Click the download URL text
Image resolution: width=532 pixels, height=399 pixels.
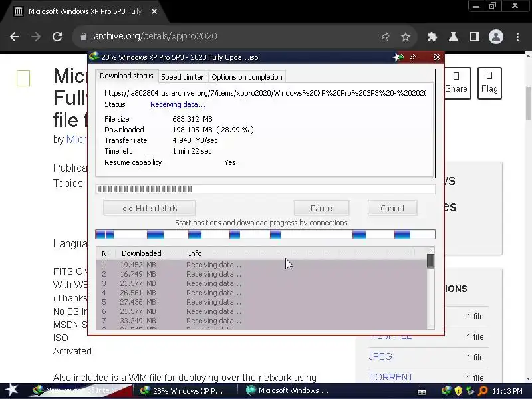point(265,93)
